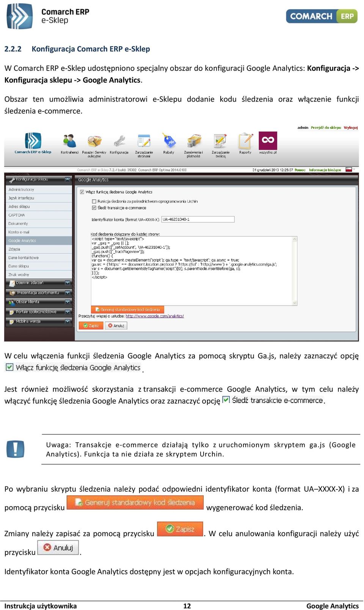Click the wszystko.pl infinity icon
The height and width of the screenshot is (610, 364).
(268, 141)
